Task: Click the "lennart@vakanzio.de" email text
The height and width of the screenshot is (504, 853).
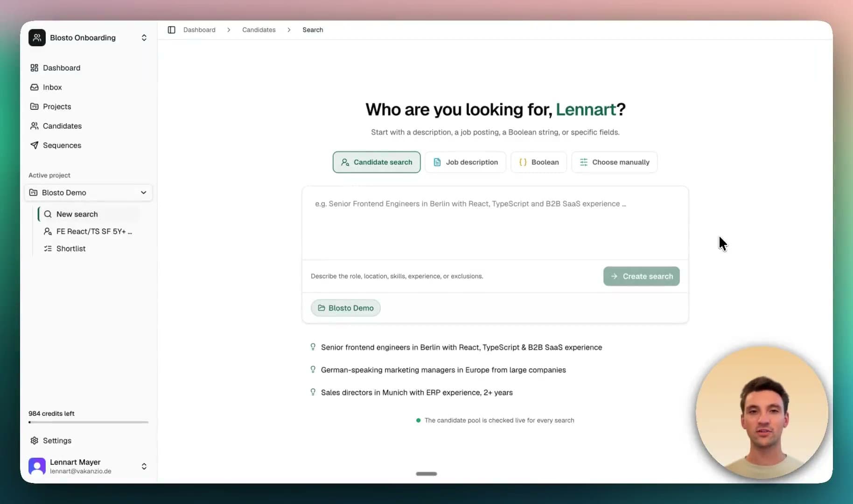Action: 81,471
